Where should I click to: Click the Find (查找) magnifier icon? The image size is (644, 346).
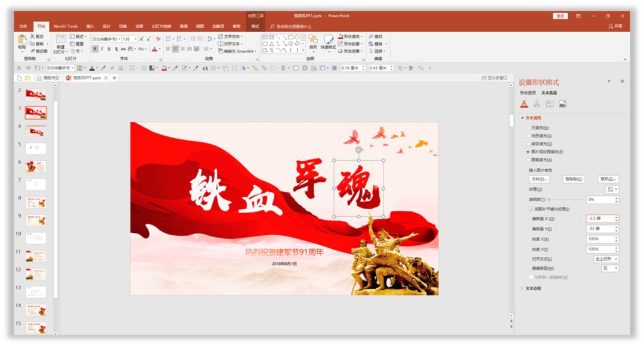[371, 36]
